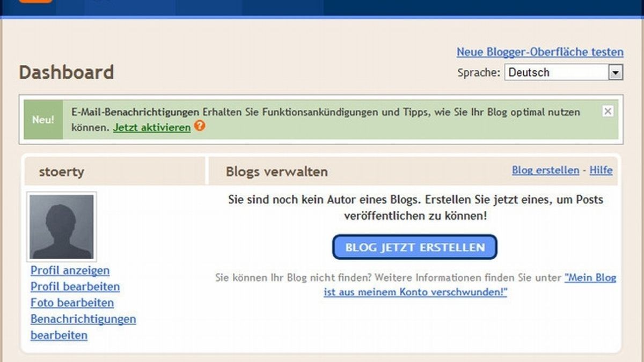Open Neue Blogger-Oberfläche testen
This screenshot has height=362, width=644.
click(540, 52)
